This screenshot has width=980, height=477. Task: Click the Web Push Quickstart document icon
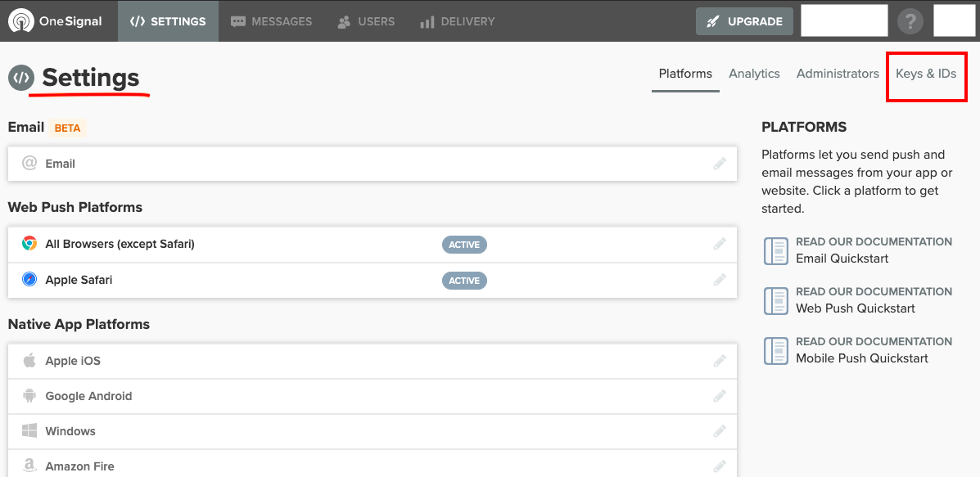775,300
